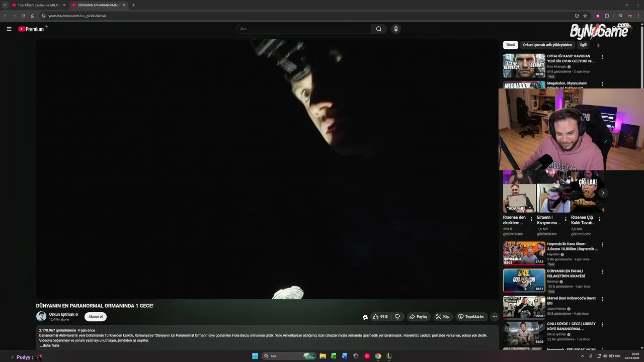
Task: Open options for 'Elraenn | Kızıyon mu' short
Action: (566, 219)
